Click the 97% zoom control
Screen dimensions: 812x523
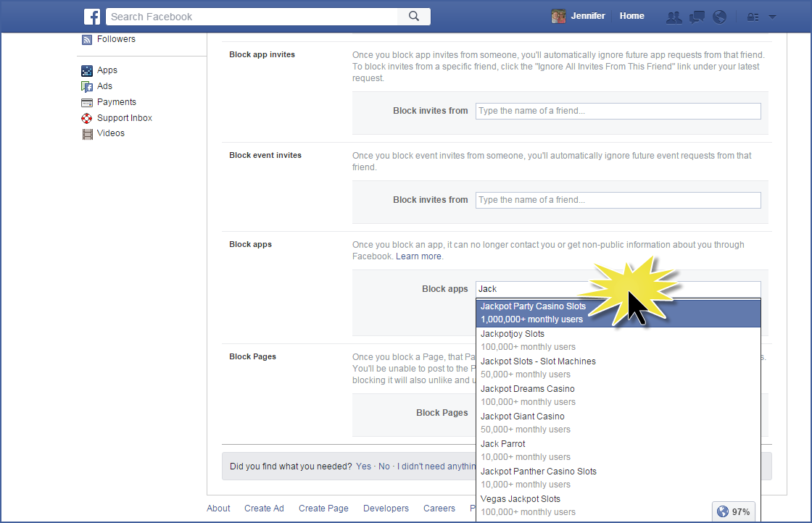(733, 511)
